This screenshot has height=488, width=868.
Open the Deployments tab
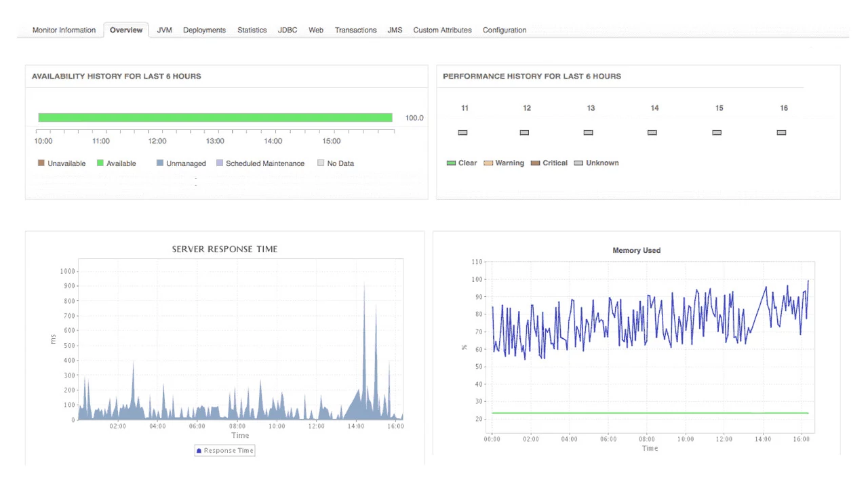204,30
